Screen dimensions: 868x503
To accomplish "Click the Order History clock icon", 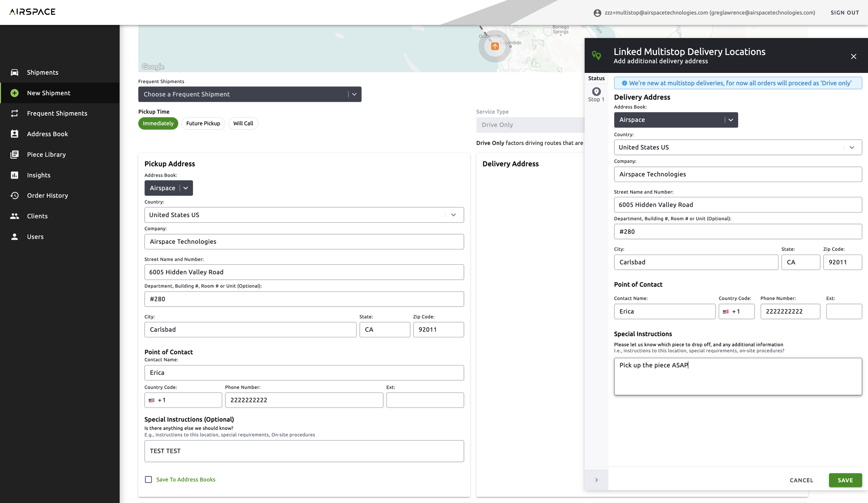I will tap(14, 196).
